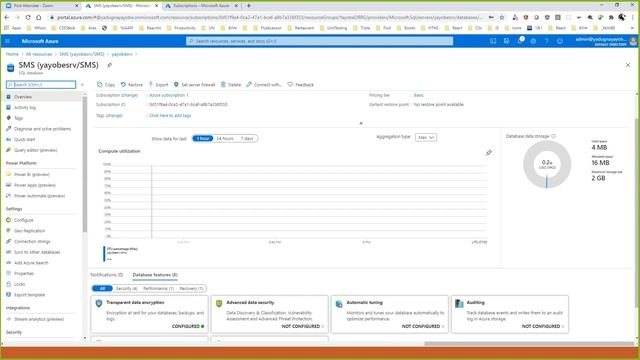The height and width of the screenshot is (360, 640).
Task: Open the Transparent data encryption card
Action: tap(149, 314)
